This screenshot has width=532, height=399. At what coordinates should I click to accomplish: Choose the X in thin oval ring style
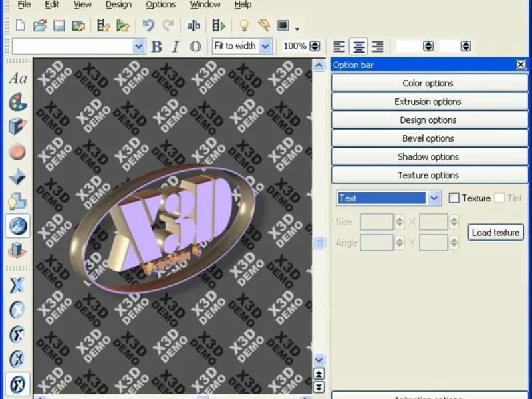pyautogui.click(x=18, y=359)
